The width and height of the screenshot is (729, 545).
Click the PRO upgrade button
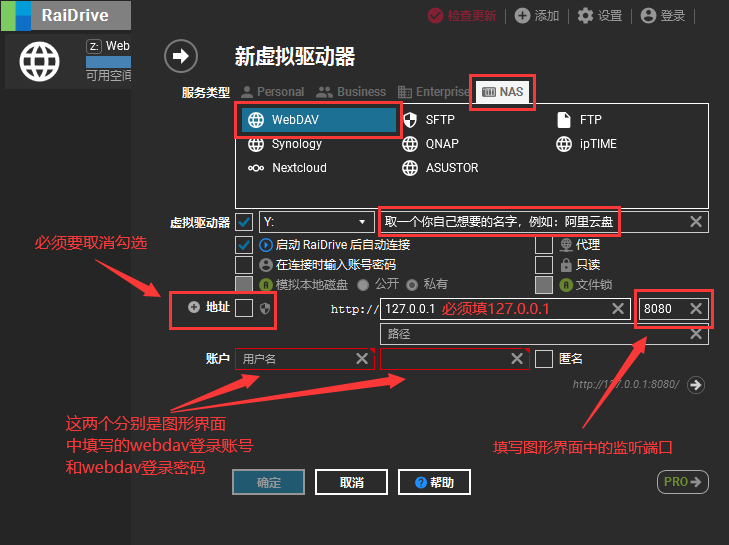(683, 482)
